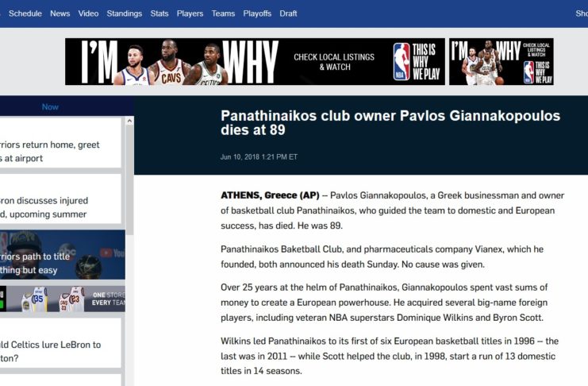
Task: Click the sidebar scroll-up arrow
Action: pyautogui.click(x=129, y=122)
